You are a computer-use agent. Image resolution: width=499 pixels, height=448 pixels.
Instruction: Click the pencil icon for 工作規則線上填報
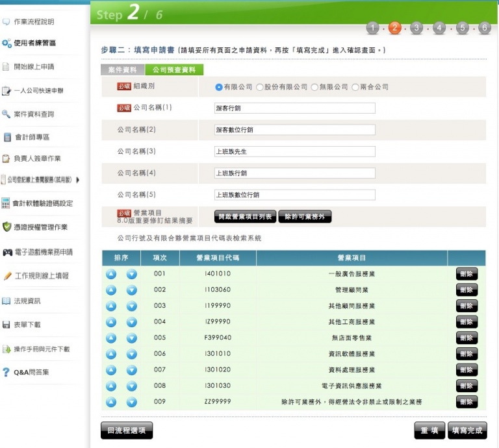click(7, 276)
